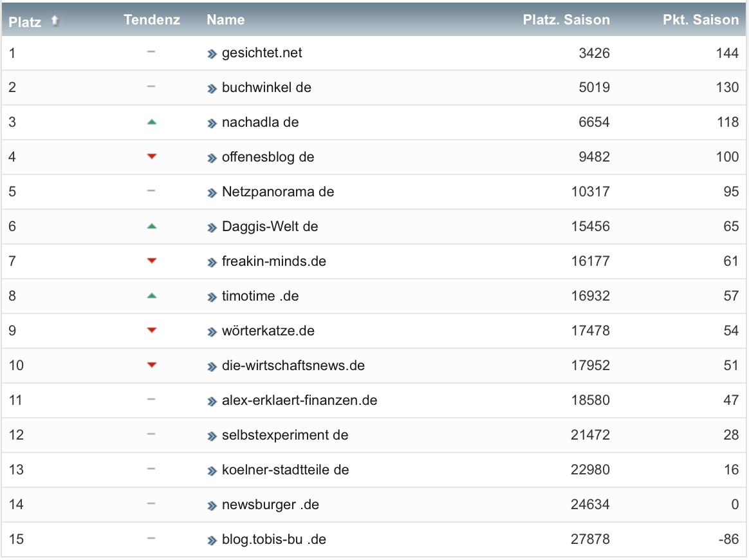Click the arrow icon beside nachadla de

212,124
